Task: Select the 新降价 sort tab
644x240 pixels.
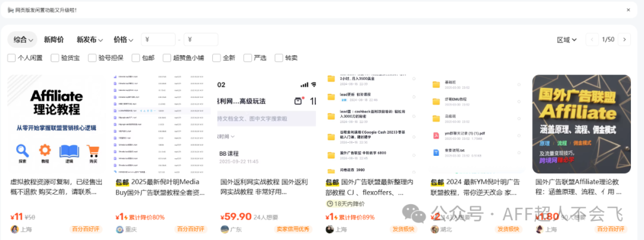Action: [54, 40]
